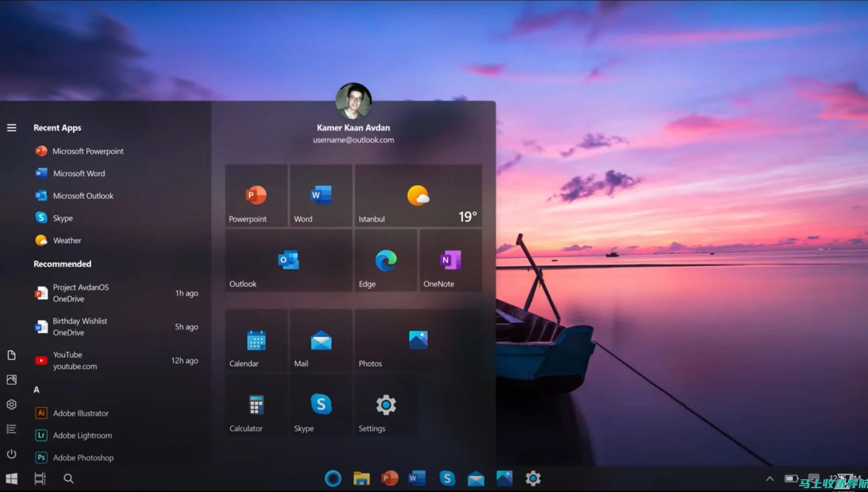Open the Outlook wide tile
The image size is (868, 492).
[288, 260]
